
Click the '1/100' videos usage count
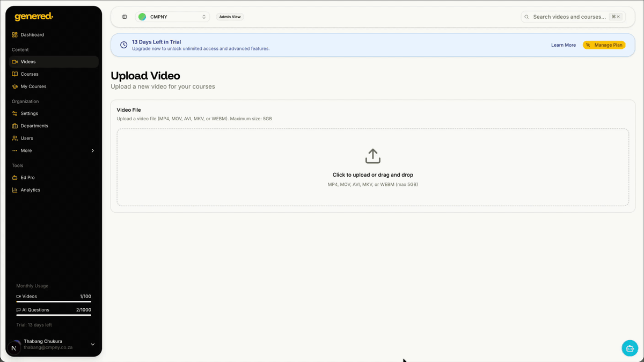(x=85, y=296)
